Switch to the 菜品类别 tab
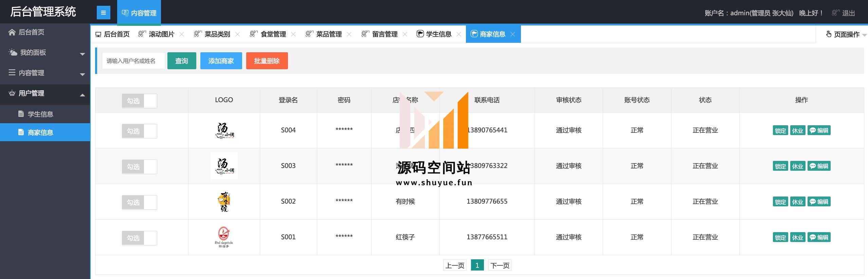The height and width of the screenshot is (279, 868). [217, 34]
